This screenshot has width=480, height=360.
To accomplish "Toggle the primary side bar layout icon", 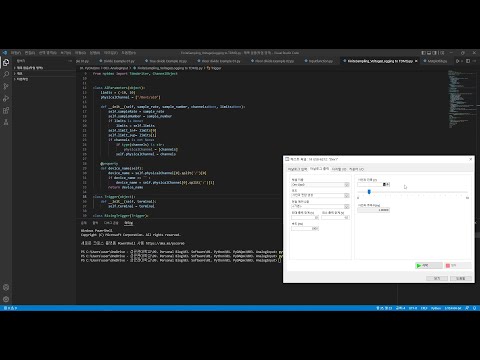I will (423, 53).
